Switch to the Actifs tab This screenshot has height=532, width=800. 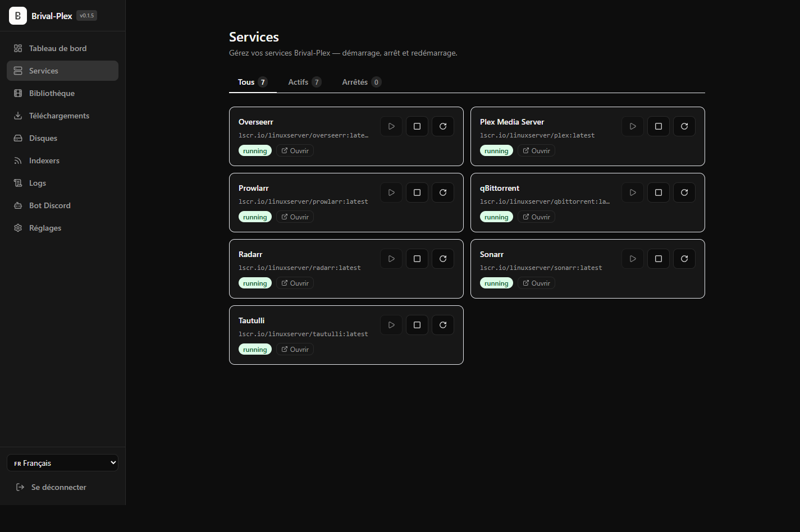point(304,82)
